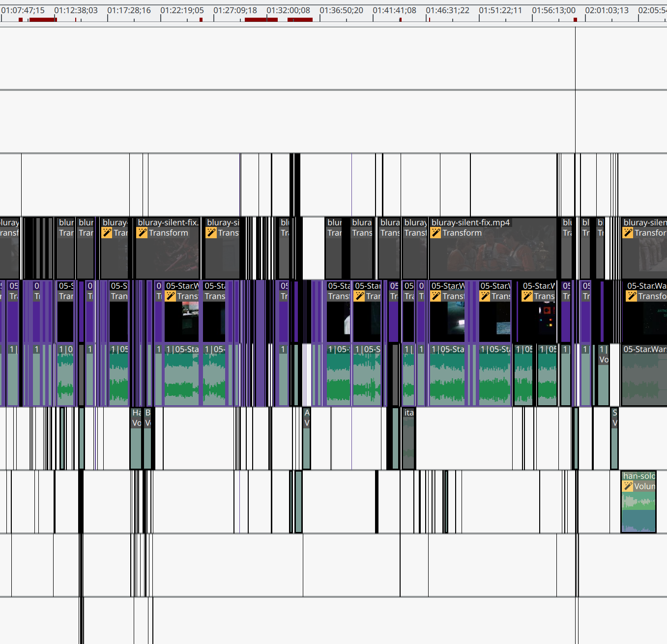Click ruler at timecode 01:12:38;03

[76, 10]
